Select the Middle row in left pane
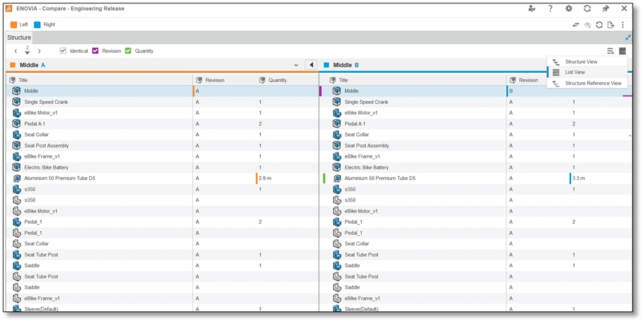 162,91
